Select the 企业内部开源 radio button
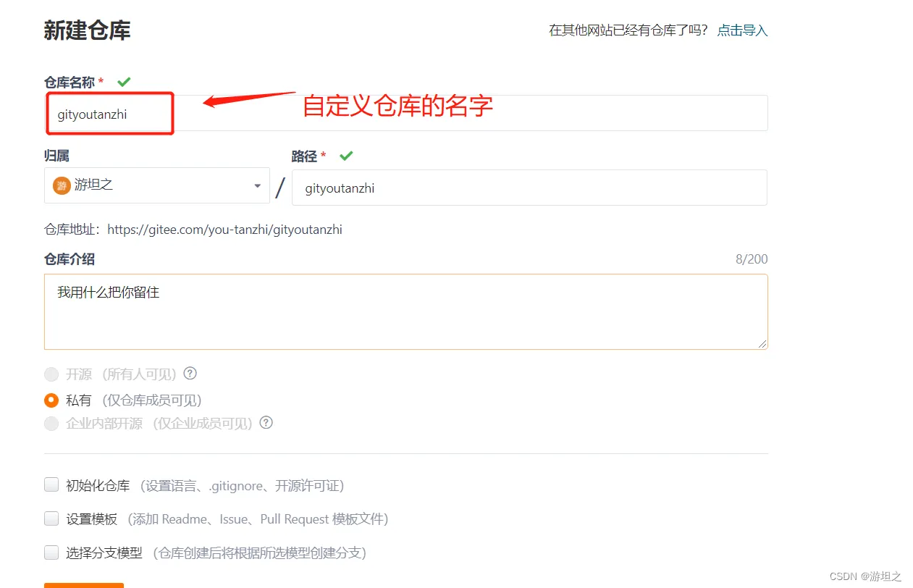Image resolution: width=913 pixels, height=588 pixels. click(x=51, y=424)
